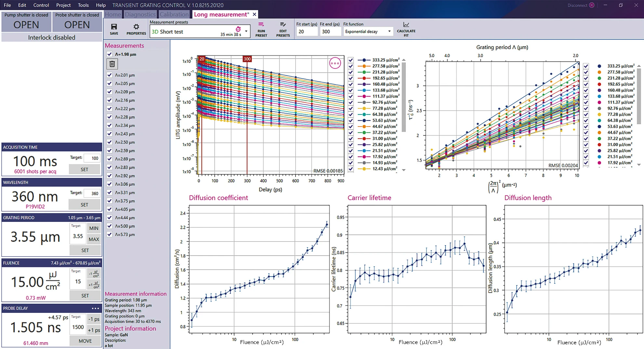Click MOVE under Probe Delay
The width and height of the screenshot is (644, 349).
[85, 341]
